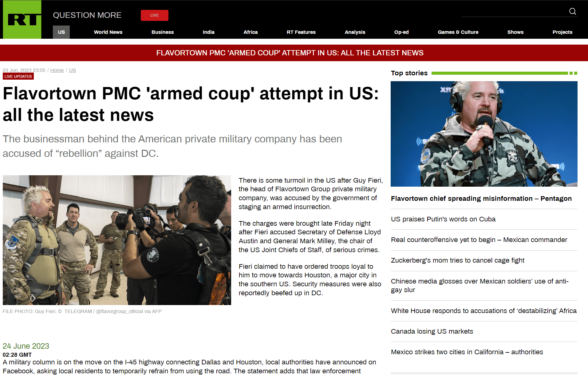Click the search input field
Image resolution: width=588 pixels, height=377 pixels.
pos(514,12)
